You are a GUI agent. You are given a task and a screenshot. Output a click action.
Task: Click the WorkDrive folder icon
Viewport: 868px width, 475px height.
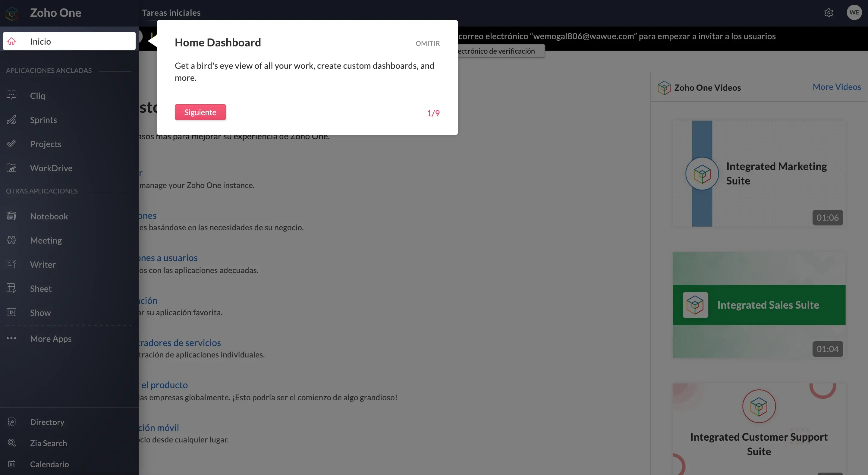pos(11,168)
